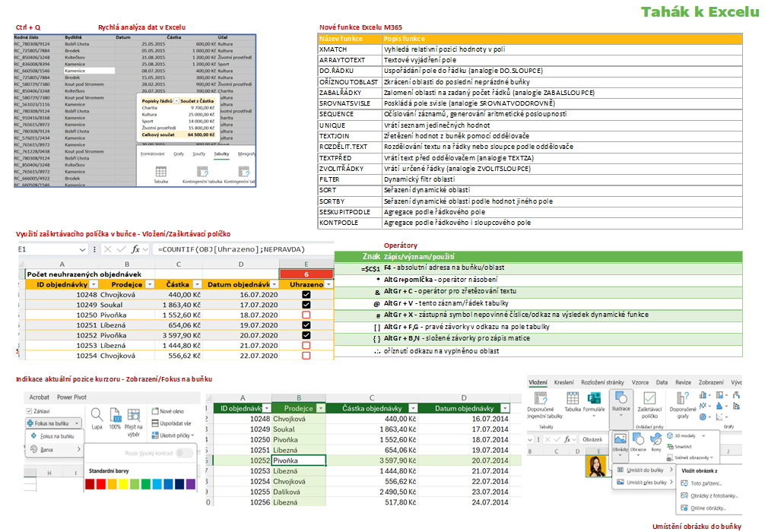Choose Umístit do buňky menu item

pos(644,470)
